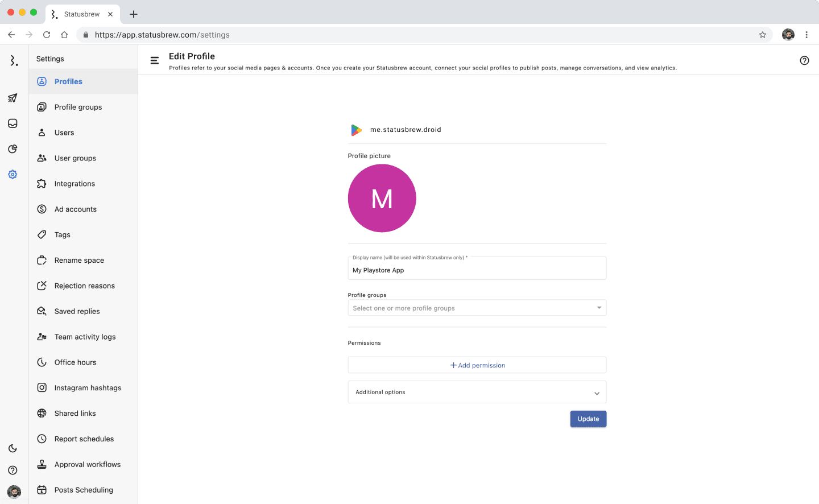
Task: Expand the Additional options panel
Action: click(x=477, y=392)
